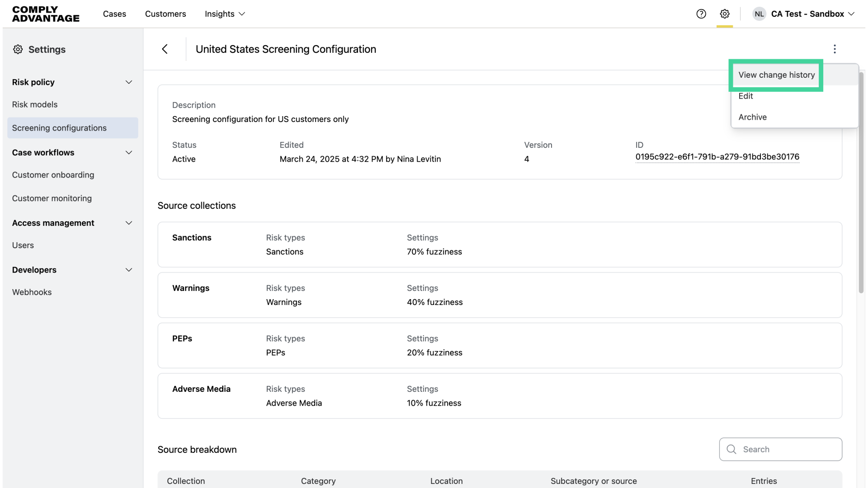Click the NL user avatar
Image resolution: width=868 pixels, height=488 pixels.
(759, 14)
